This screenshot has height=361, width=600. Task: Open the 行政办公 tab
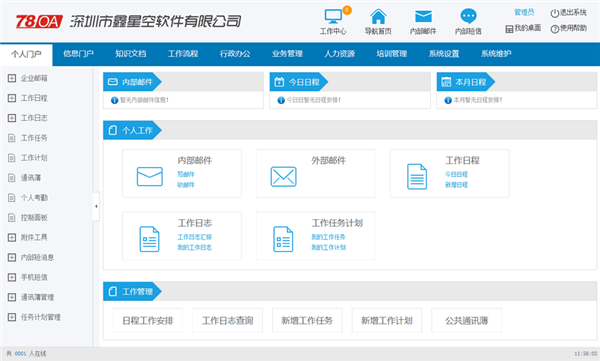click(x=235, y=54)
